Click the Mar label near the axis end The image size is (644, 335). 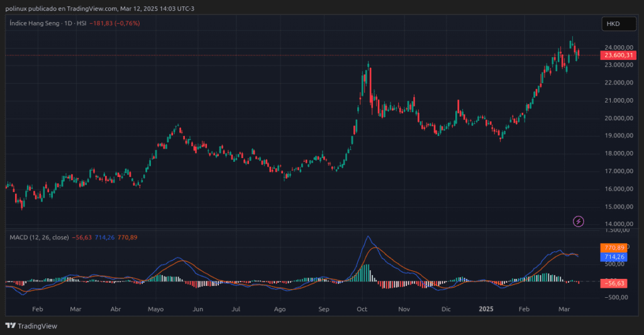pos(565,309)
